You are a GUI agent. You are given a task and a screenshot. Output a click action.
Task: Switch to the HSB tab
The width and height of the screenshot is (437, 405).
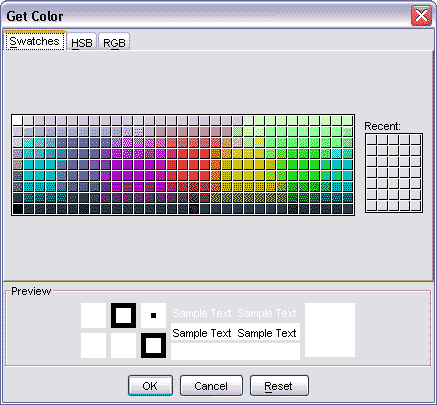(x=82, y=42)
